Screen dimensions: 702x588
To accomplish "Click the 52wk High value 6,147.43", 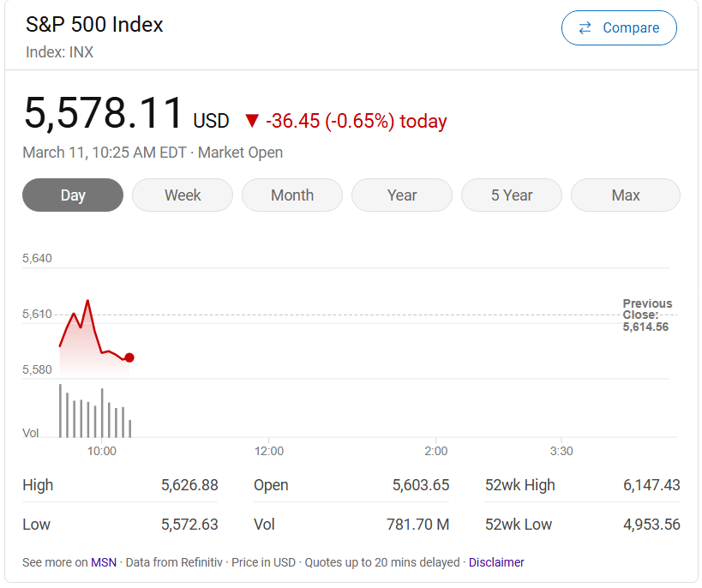I will 651,485.
